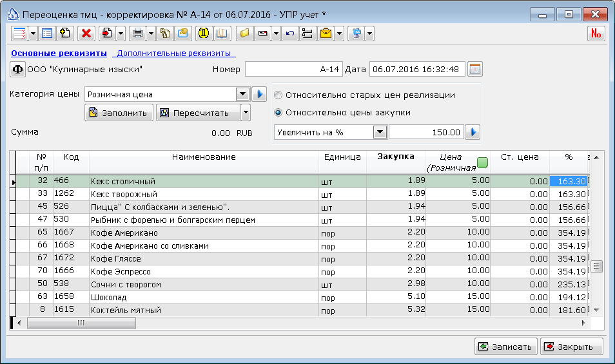Open dropdown next to card label icon
The height and width of the screenshot is (364, 615).
point(276,34)
